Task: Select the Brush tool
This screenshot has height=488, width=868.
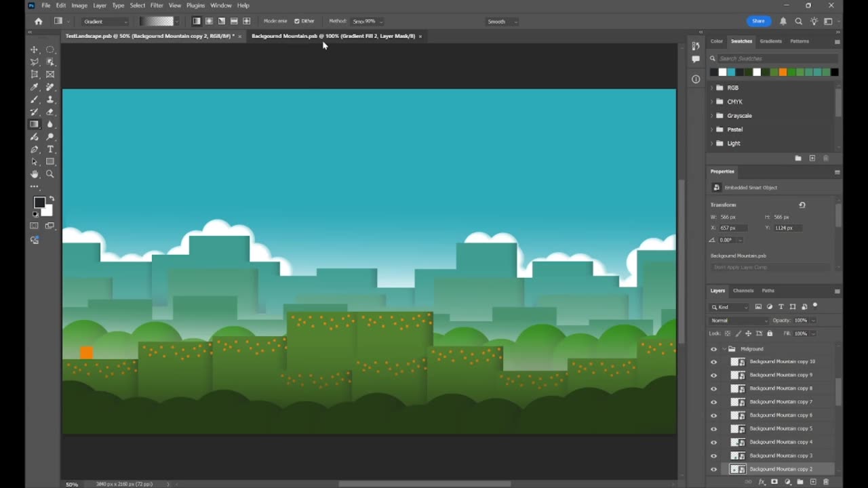Action: tap(35, 100)
